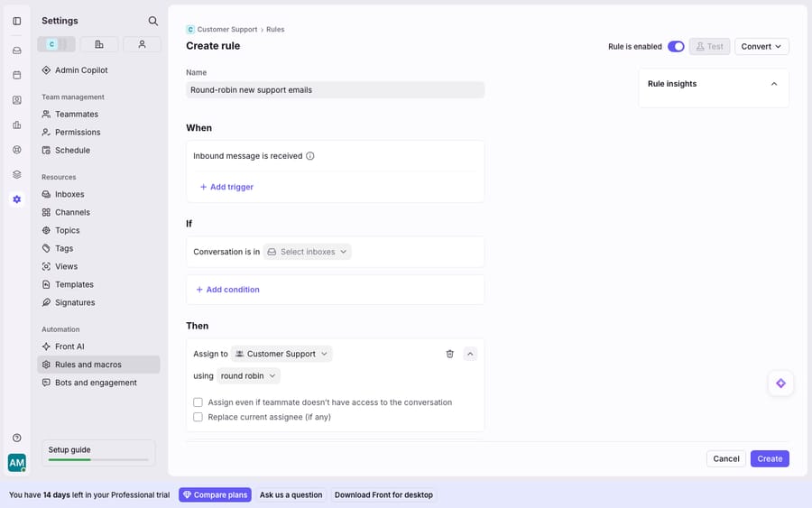Click the info icon next to Inbound message
Screen dimensions: 812x508
point(309,156)
